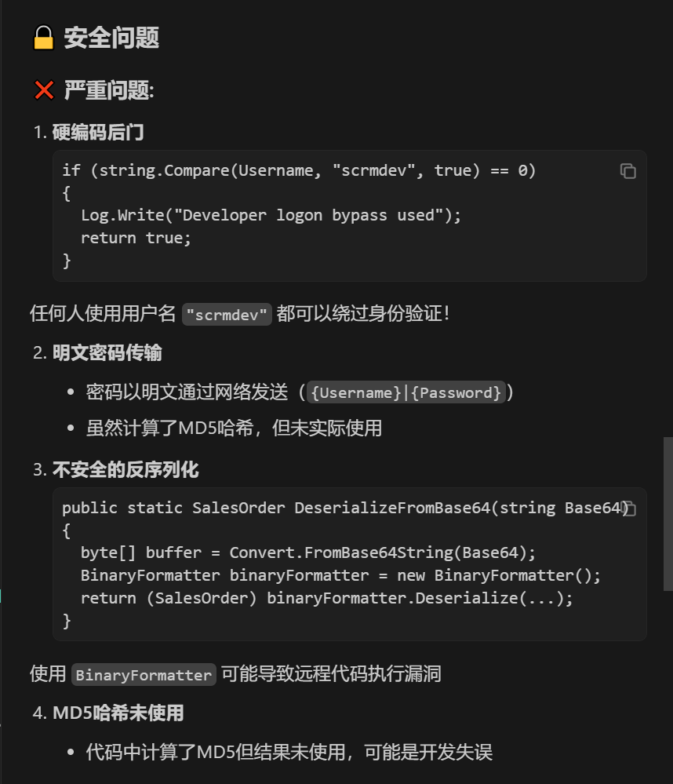This screenshot has width=673, height=784.
Task: Click the binaryFormatter.Deserialize return line
Action: point(326,598)
